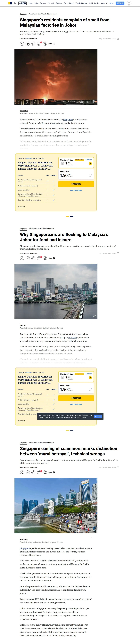The image size is (140, 644).
Task: Open the China nav item
Action: tap(37, 3)
